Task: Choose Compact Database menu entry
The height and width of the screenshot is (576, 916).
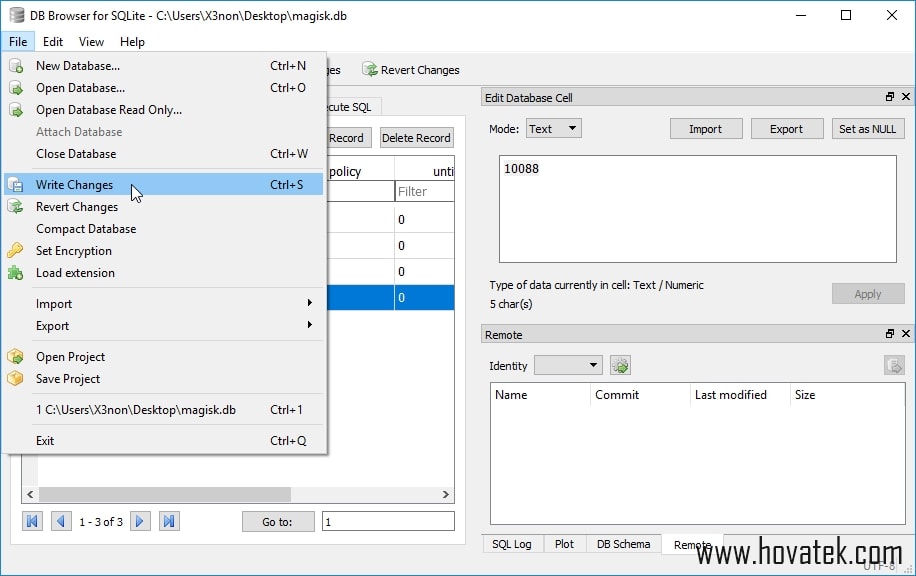Action: tap(164, 229)
